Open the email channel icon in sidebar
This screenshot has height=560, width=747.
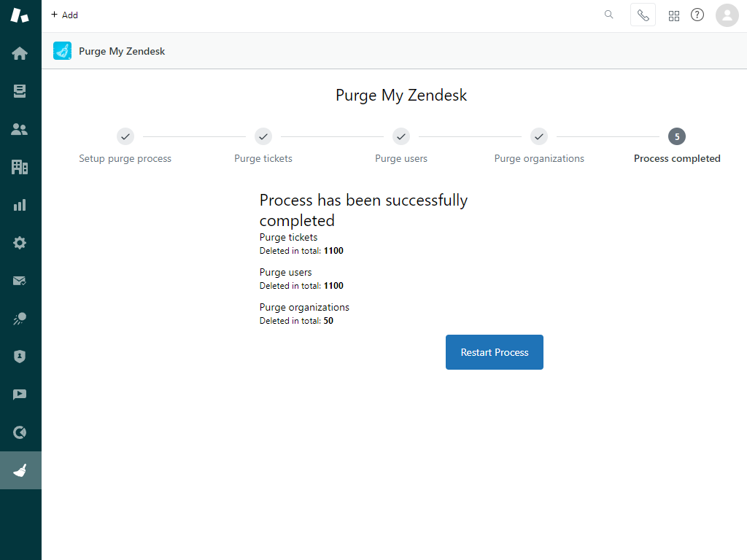tap(20, 281)
